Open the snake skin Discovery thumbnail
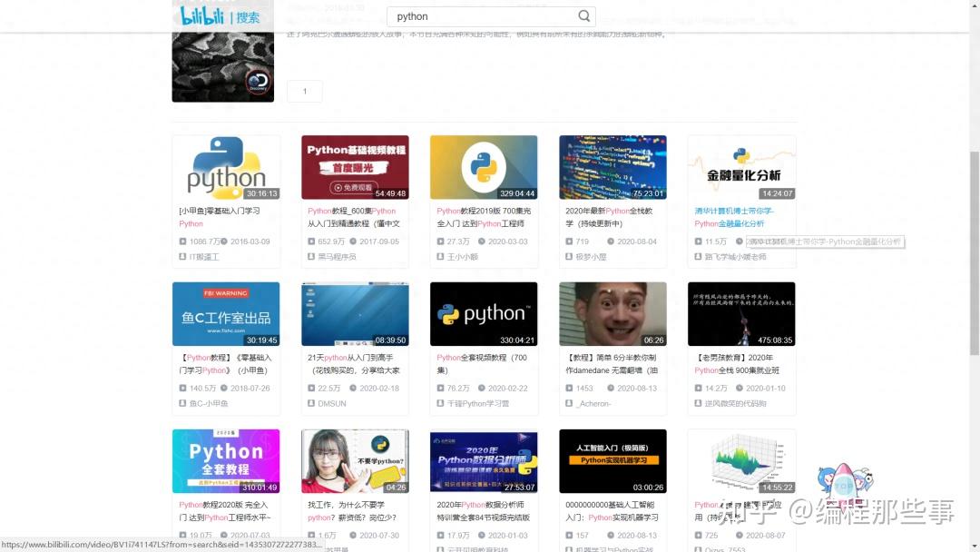The height and width of the screenshot is (552, 980). pos(222,67)
